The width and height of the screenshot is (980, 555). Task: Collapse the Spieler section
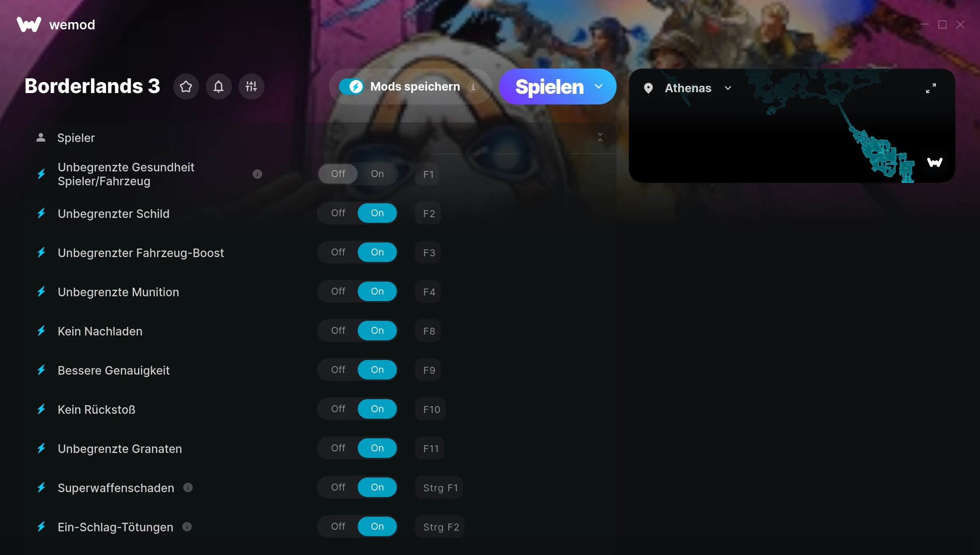point(600,138)
